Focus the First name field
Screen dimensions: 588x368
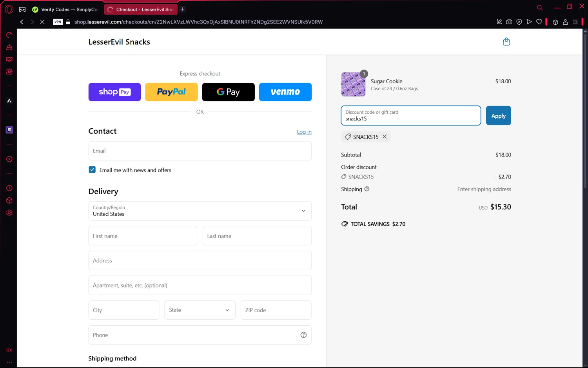tap(143, 236)
